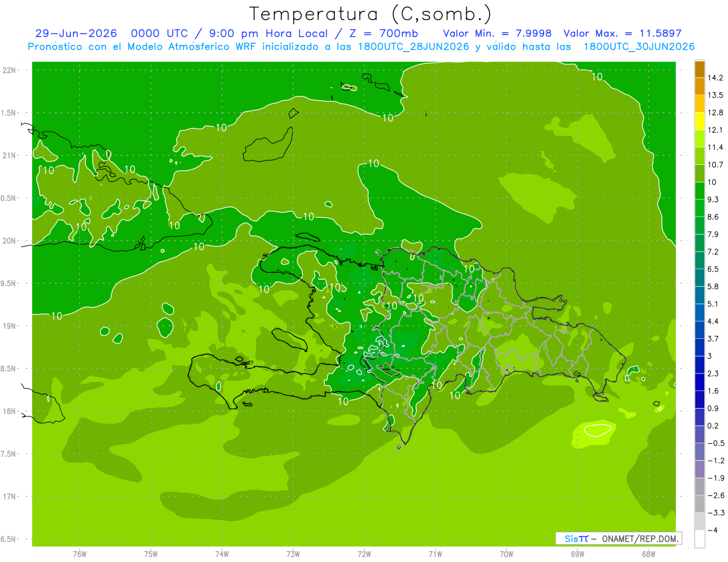Click the "73W" longitude label
This screenshot has height=562, width=728.
[293, 554]
